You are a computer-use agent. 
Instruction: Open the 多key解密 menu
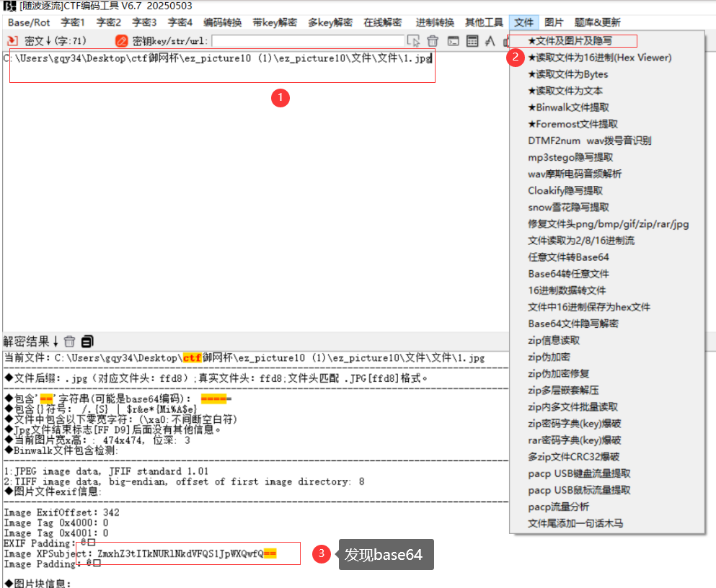(x=330, y=22)
